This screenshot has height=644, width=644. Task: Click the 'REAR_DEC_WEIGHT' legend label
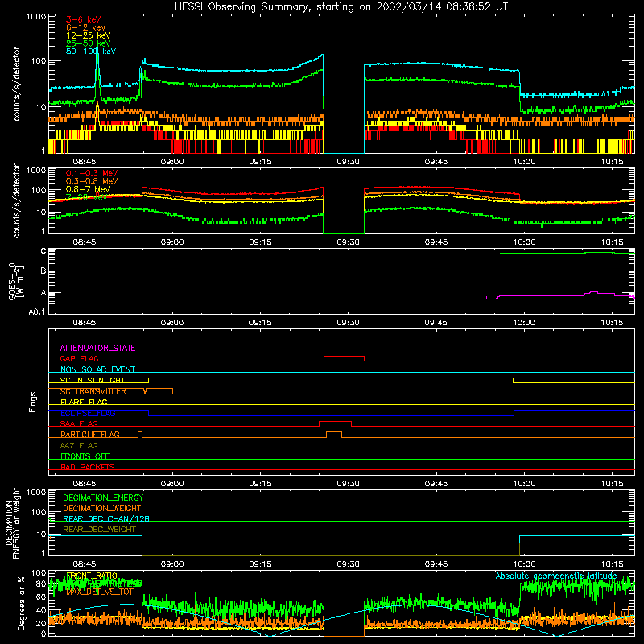point(99,530)
